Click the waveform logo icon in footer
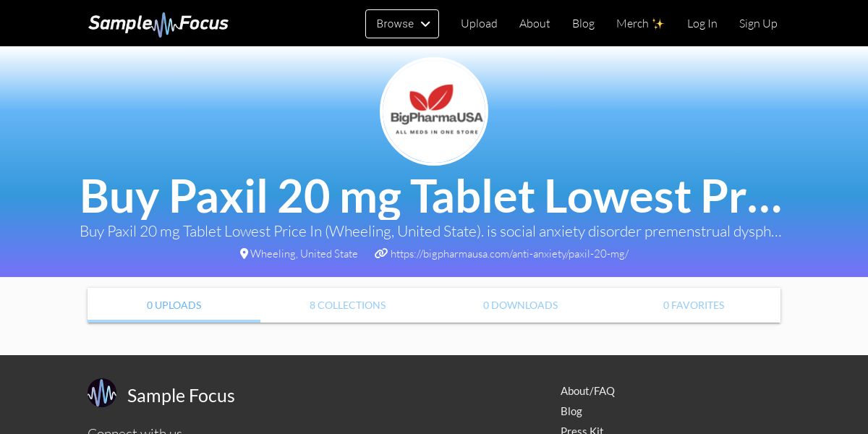The height and width of the screenshot is (434, 868). [102, 393]
